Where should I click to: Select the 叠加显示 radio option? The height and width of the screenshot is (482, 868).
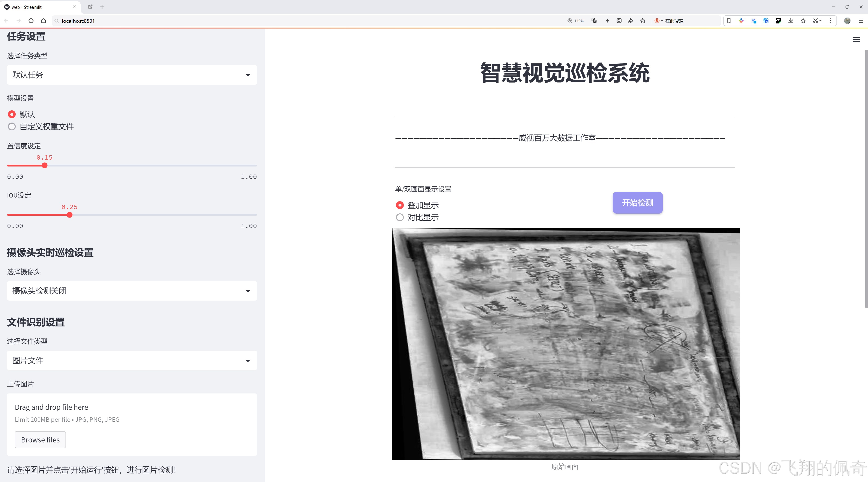(400, 205)
